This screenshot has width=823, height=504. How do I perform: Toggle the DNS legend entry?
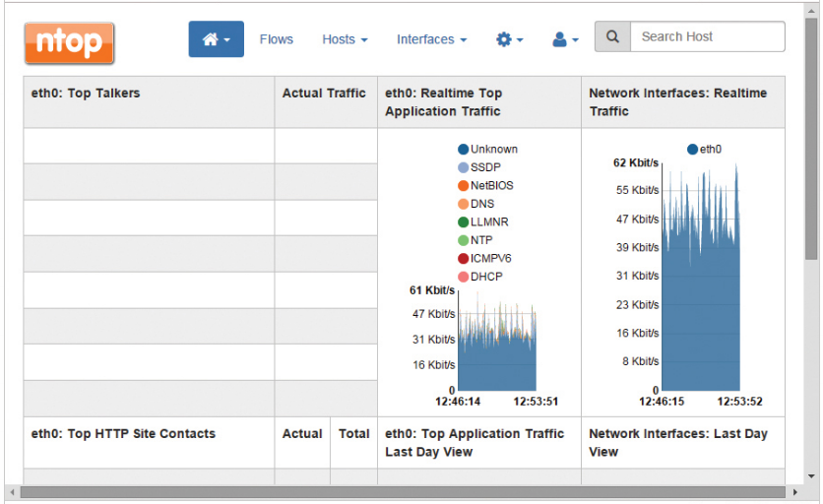[x=475, y=204]
